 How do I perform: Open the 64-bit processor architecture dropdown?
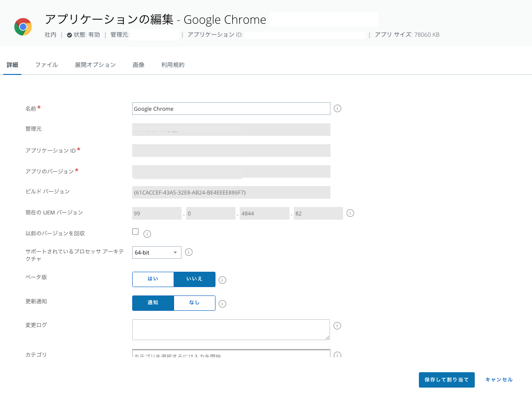click(x=156, y=252)
